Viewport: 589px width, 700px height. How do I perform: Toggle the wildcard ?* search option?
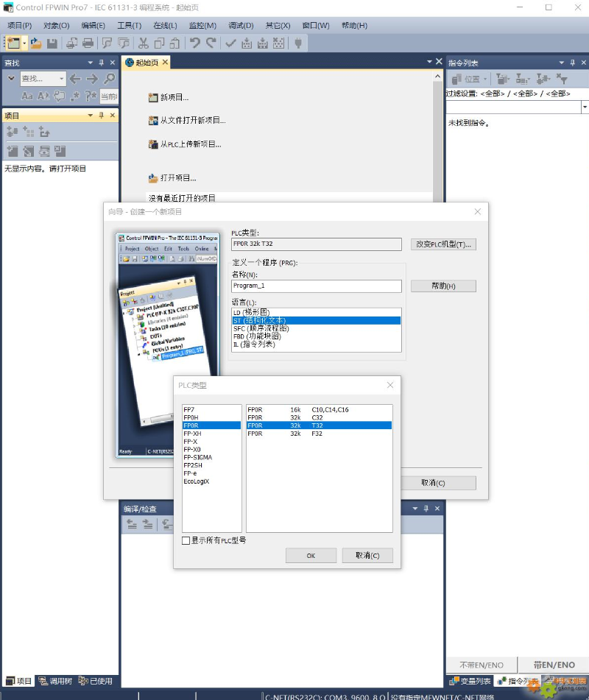pos(91,96)
